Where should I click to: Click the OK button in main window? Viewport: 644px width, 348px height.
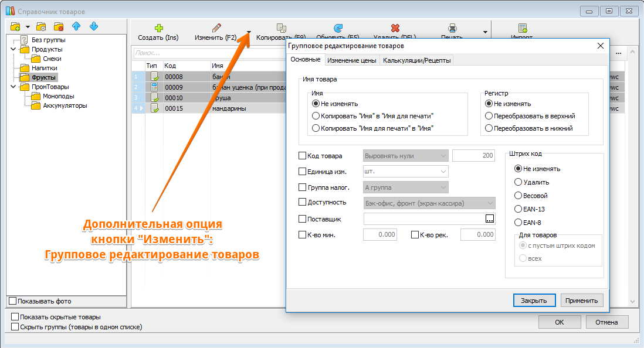coord(560,322)
